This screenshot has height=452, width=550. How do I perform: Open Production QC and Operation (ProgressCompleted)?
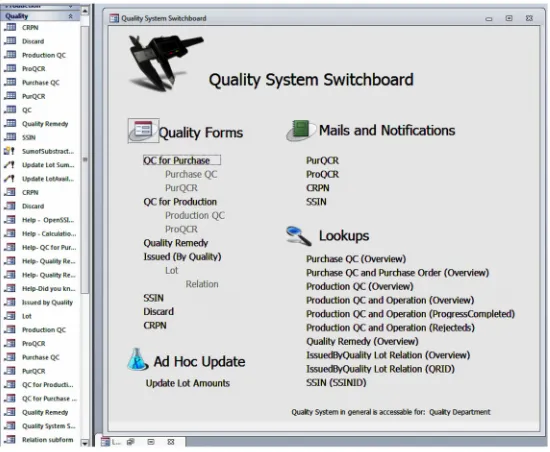point(410,314)
